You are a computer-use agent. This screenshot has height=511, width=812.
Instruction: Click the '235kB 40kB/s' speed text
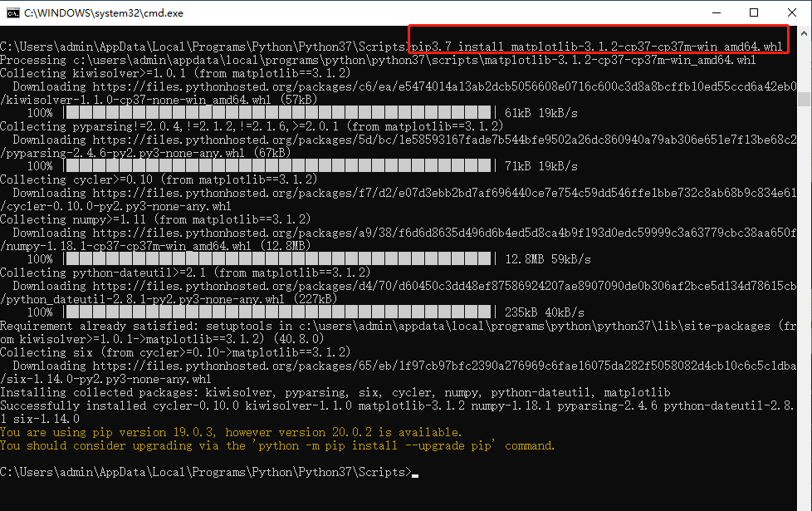[x=545, y=312]
